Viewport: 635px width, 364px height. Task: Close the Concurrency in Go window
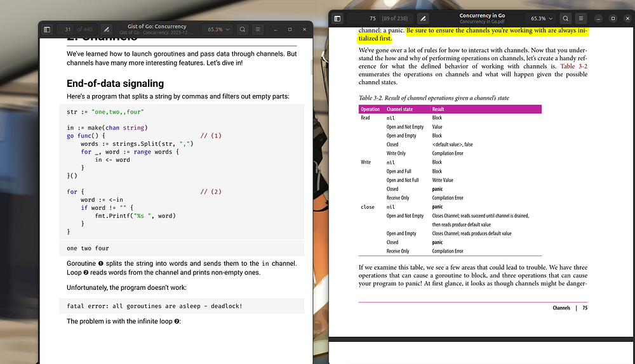click(628, 18)
